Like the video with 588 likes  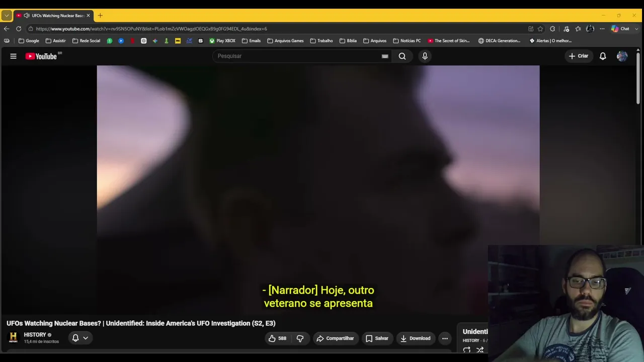coord(277,338)
